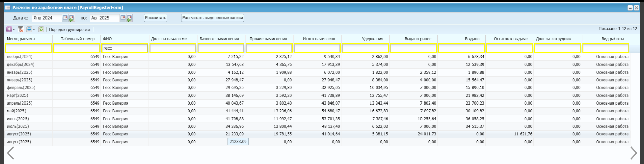Click the base accrual value '7 215,22'
The image size is (644, 164).
(x=236, y=57)
